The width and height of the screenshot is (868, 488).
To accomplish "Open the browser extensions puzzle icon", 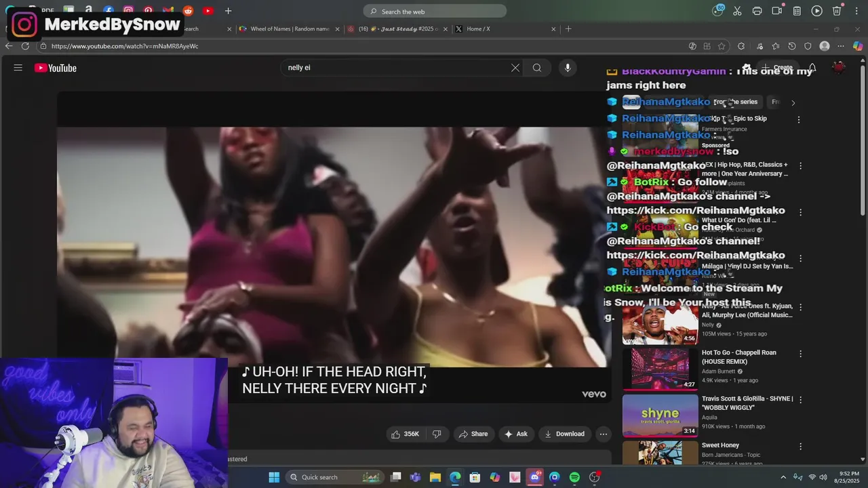I will click(x=741, y=46).
